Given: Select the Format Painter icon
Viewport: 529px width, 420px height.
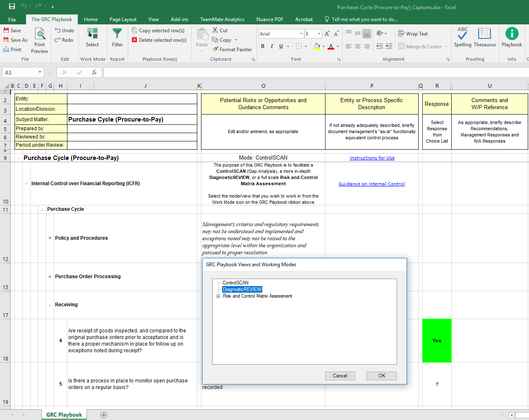Looking at the screenshot, I should tap(215, 49).
